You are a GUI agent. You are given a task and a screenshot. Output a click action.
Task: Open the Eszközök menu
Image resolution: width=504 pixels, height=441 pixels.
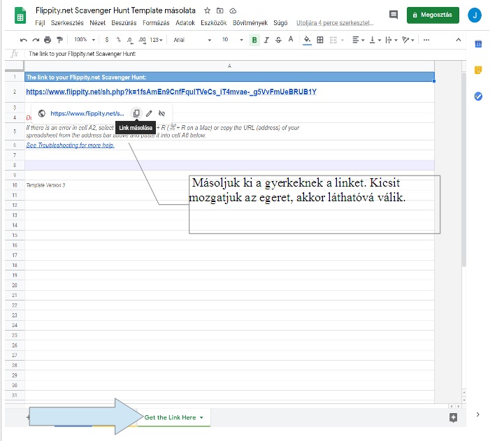(x=213, y=23)
